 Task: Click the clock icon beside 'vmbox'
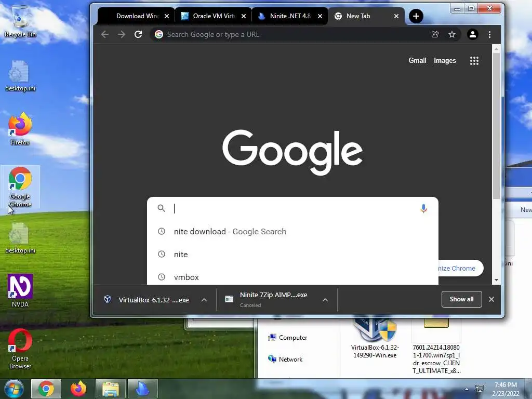tap(162, 277)
